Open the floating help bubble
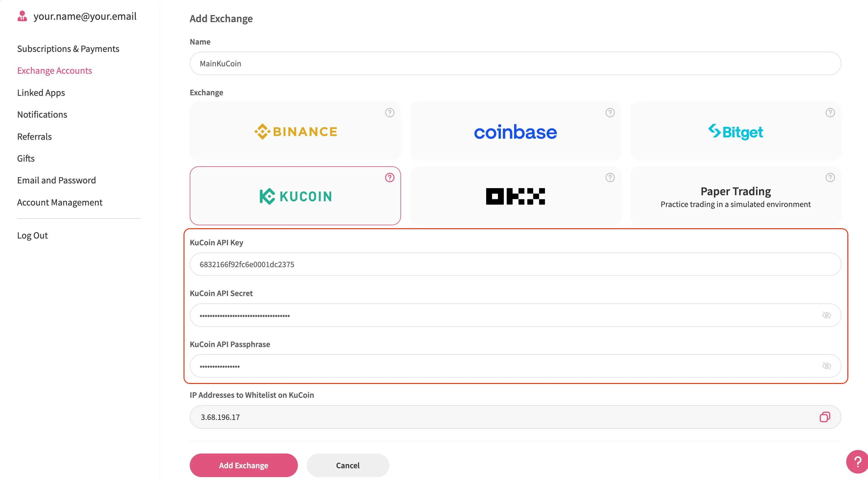This screenshot has width=868, height=483. 857,461
